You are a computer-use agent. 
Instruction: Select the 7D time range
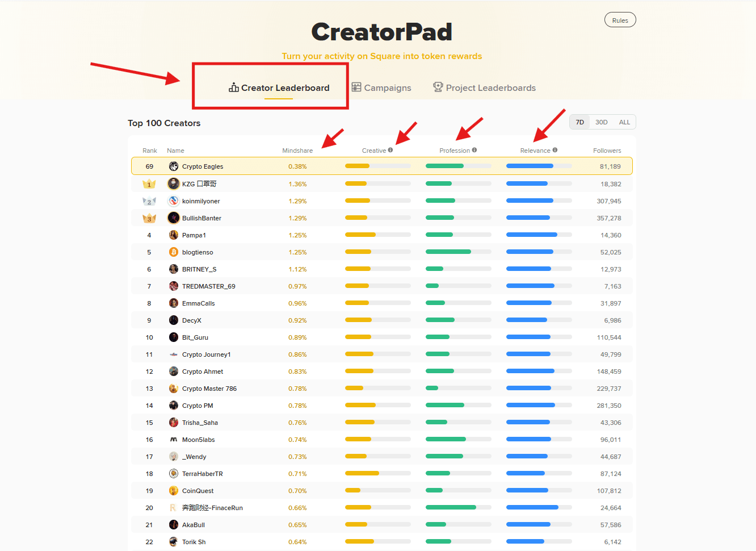coord(579,122)
